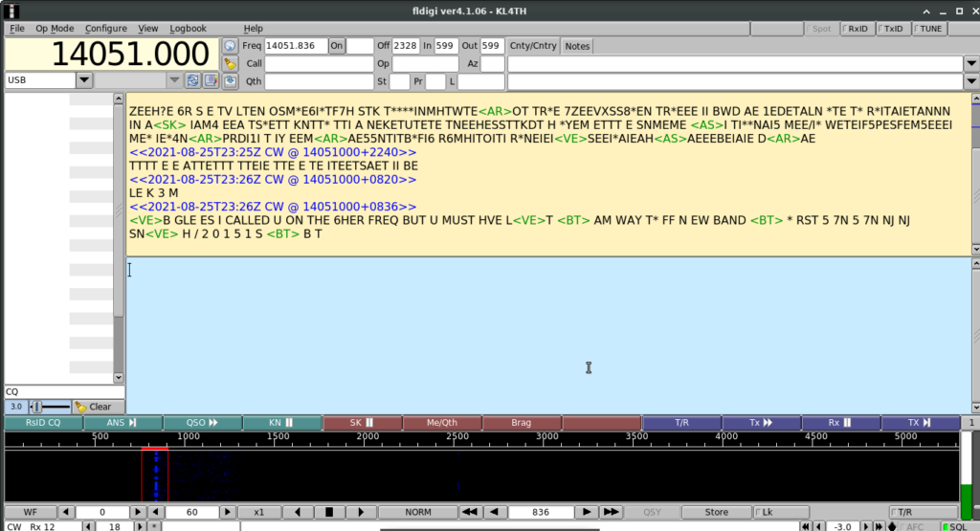Screen dimensions: 980x531
Task: Click the save QSO icon beside Qth
Action: pyautogui.click(x=230, y=81)
